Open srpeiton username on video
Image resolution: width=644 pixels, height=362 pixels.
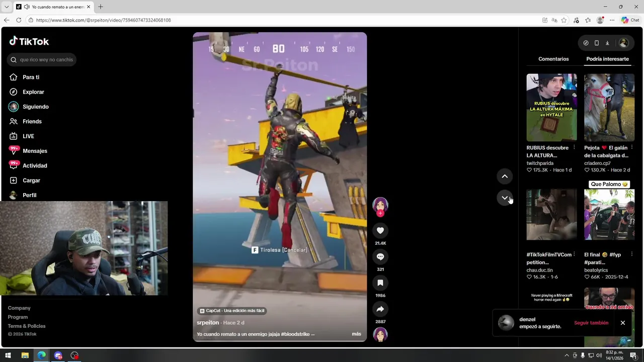coord(208,323)
